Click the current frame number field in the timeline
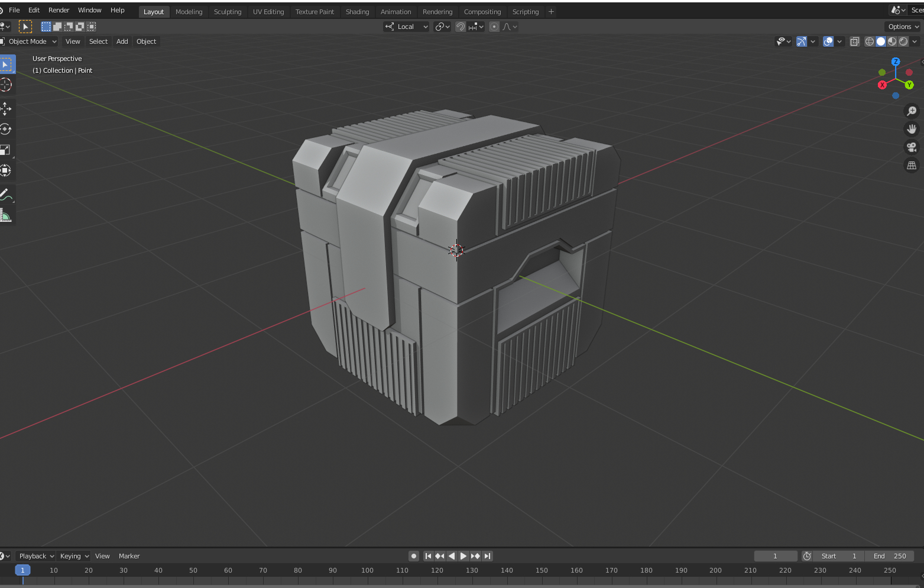 775,556
